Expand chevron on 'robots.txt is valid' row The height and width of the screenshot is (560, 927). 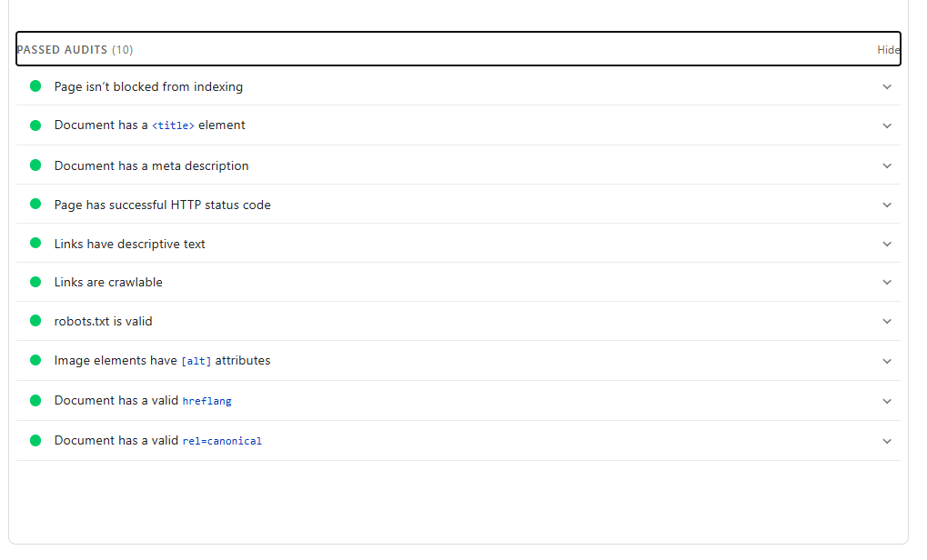point(887,321)
